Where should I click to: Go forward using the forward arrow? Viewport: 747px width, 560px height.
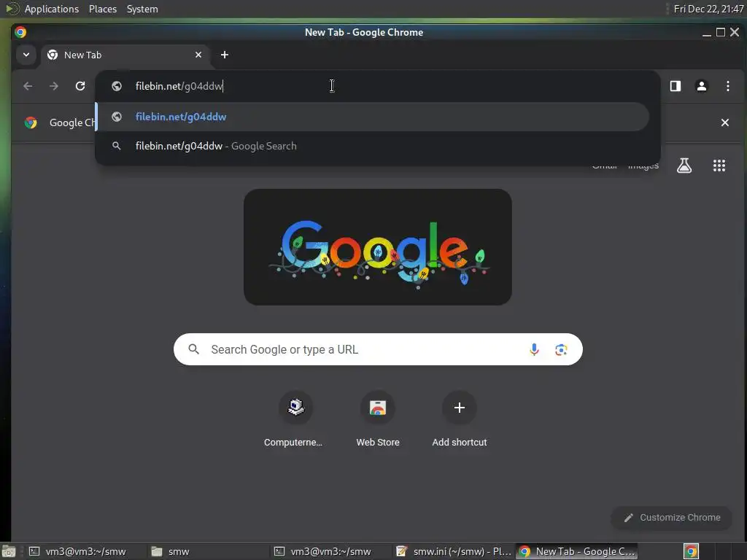tap(54, 86)
